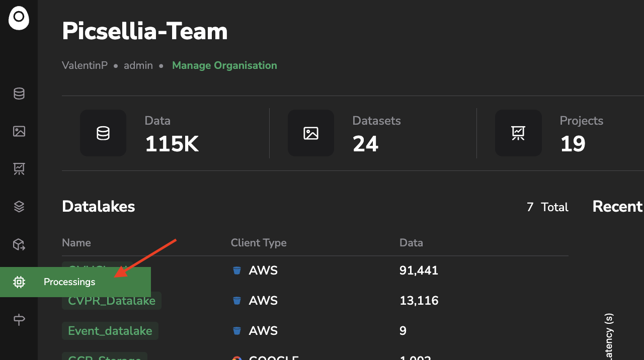Click the Picsellia logo icon

(x=19, y=18)
